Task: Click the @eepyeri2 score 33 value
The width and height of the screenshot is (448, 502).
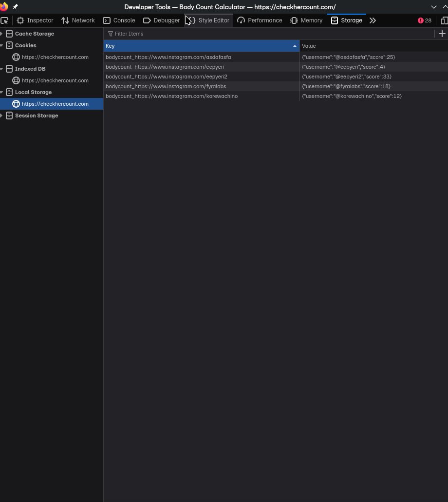Action: pos(347,77)
